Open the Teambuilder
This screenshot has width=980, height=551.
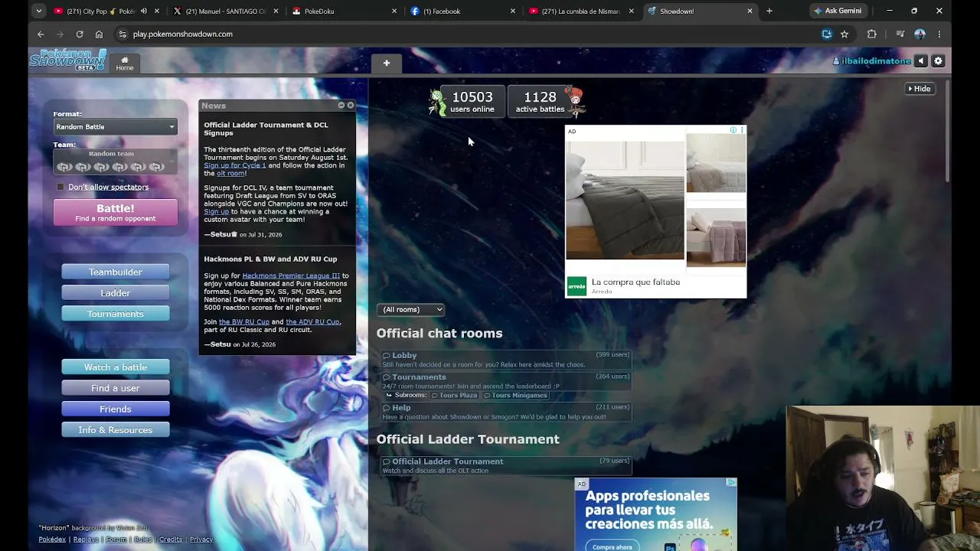coord(116,272)
